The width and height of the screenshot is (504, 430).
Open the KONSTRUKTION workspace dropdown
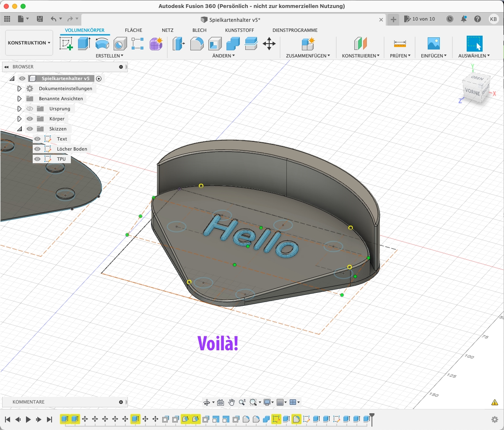29,43
